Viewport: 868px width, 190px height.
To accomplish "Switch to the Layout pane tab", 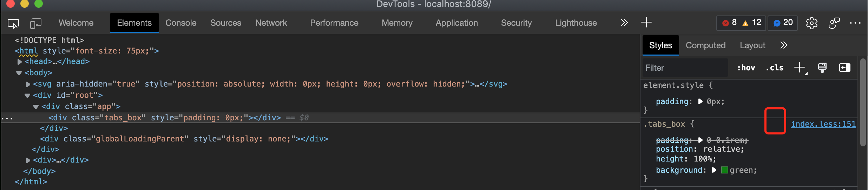I will tap(752, 45).
